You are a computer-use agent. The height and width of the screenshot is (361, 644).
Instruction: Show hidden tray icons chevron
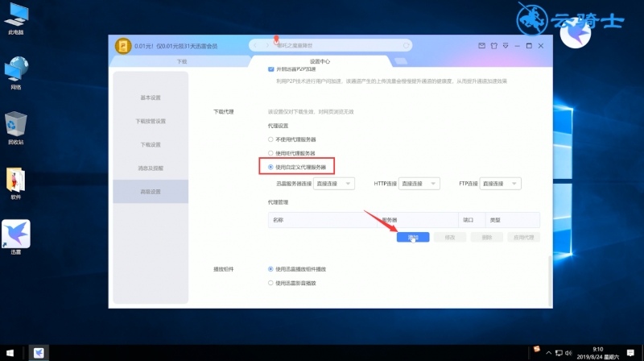(548, 353)
